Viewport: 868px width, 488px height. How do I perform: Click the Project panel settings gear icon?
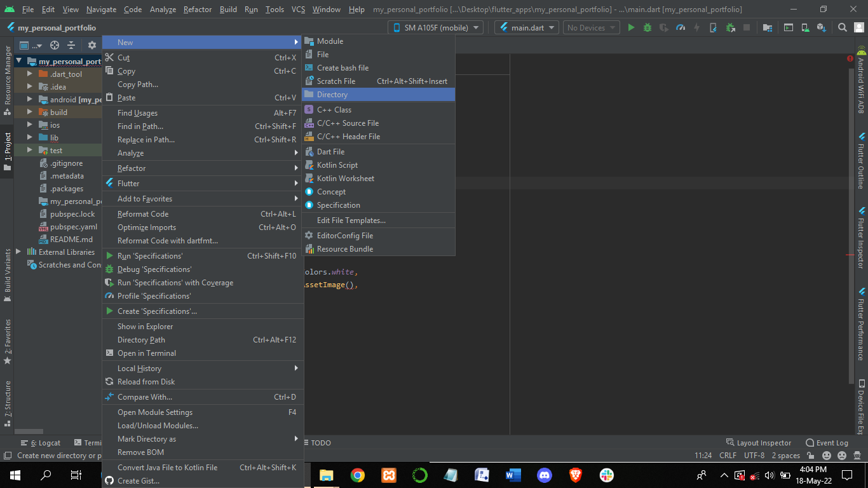92,45
